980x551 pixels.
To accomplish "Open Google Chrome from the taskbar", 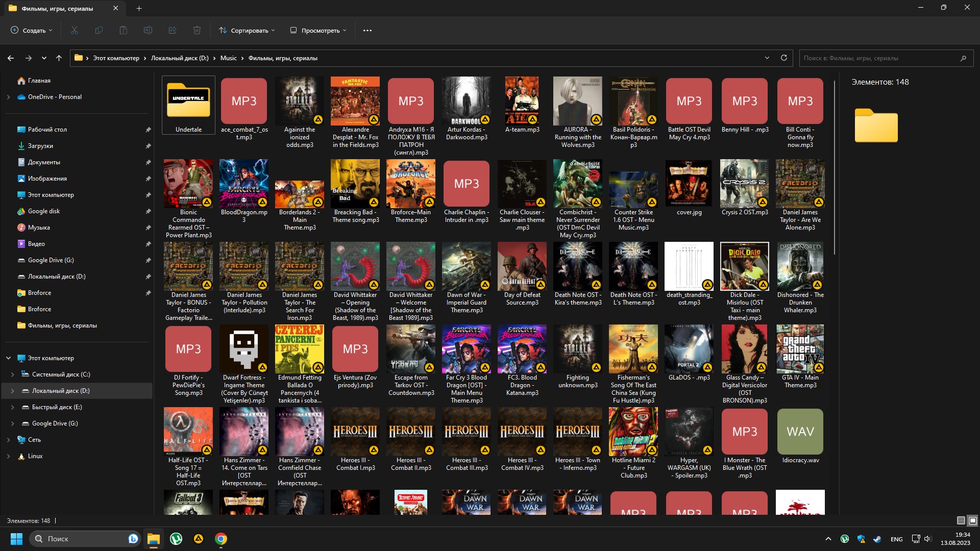I will (x=221, y=539).
